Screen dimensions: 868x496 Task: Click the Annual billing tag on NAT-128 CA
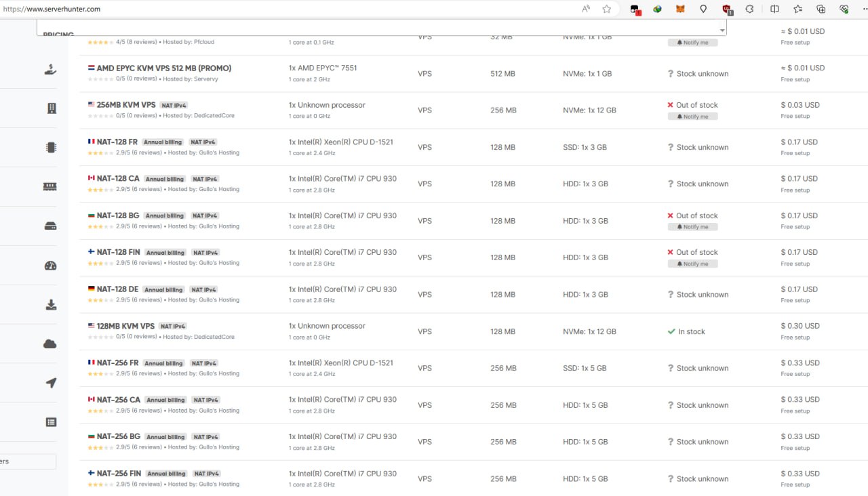[x=165, y=179]
